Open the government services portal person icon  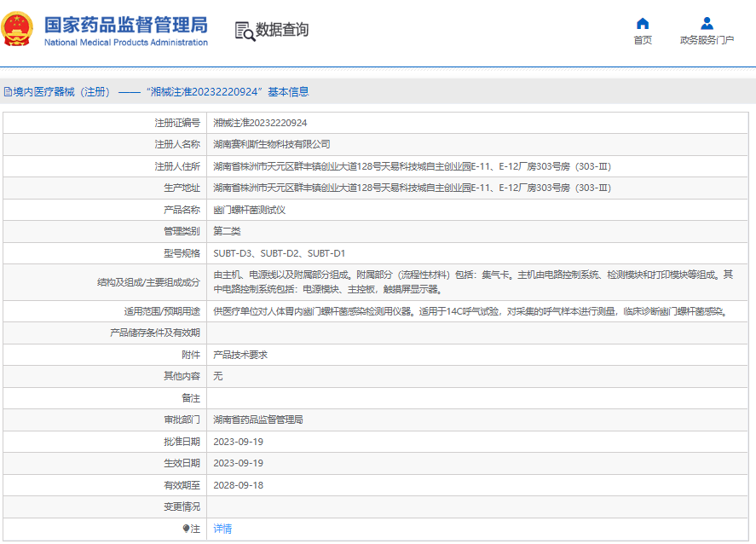click(707, 23)
